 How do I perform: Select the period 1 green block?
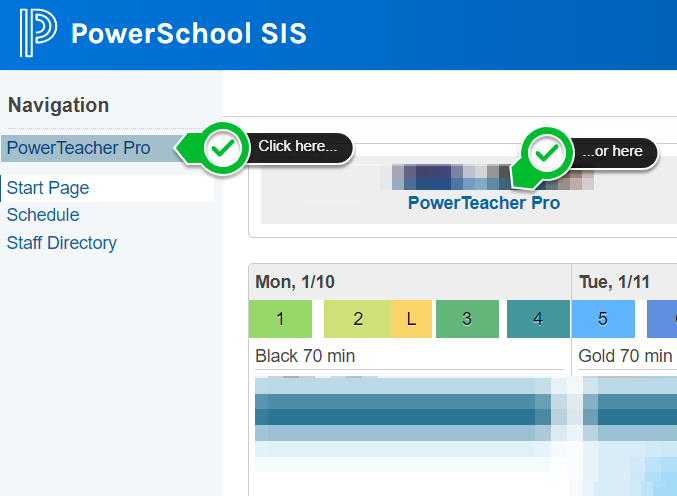click(x=281, y=320)
